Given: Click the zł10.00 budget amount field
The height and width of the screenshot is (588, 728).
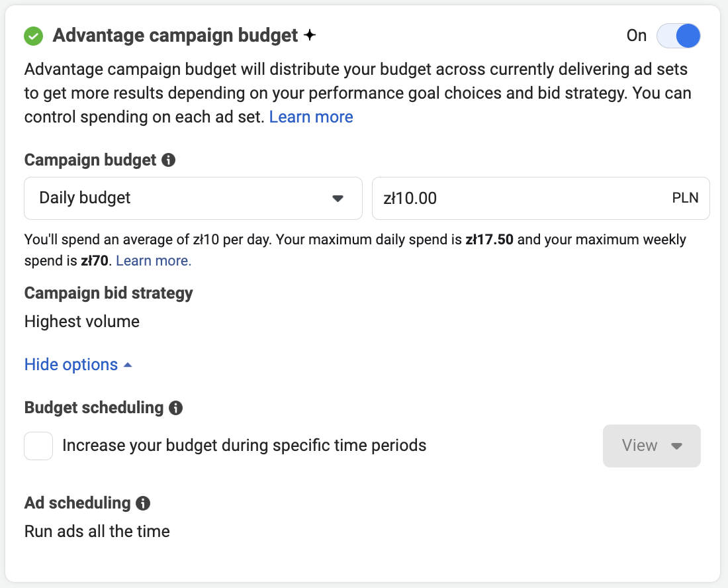Looking at the screenshot, I should tap(516, 198).
